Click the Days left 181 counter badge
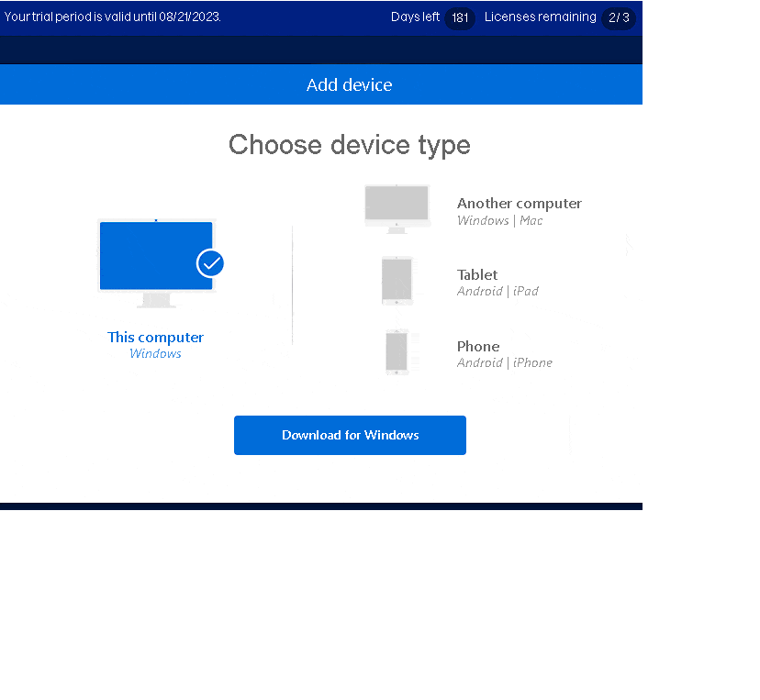Image resolution: width=760 pixels, height=700 pixels. [459, 17]
